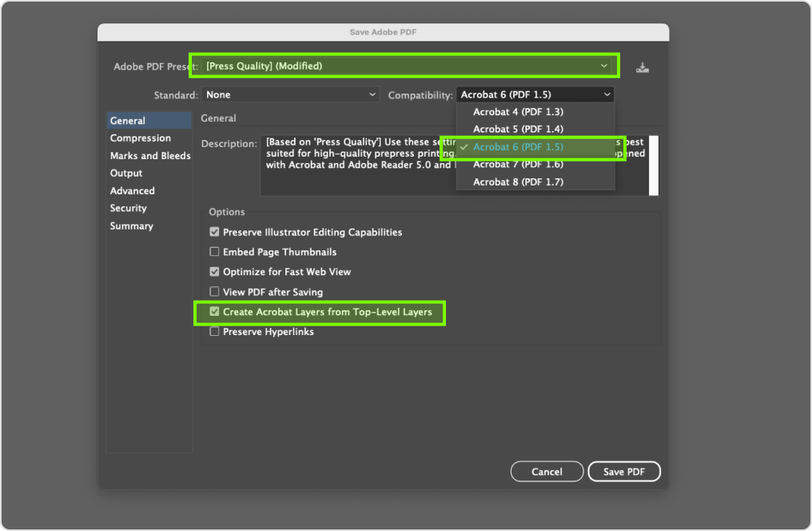Click the Save PDF button
The width and height of the screenshot is (812, 531).
[624, 472]
